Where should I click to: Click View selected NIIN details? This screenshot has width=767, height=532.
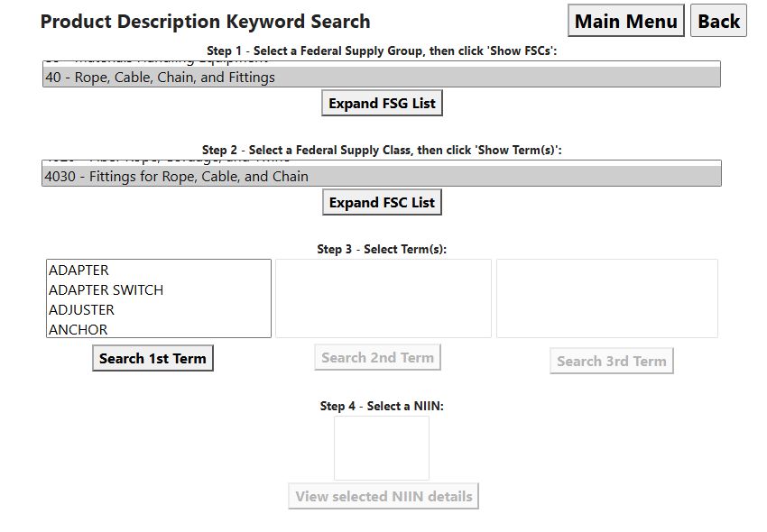[x=383, y=496]
